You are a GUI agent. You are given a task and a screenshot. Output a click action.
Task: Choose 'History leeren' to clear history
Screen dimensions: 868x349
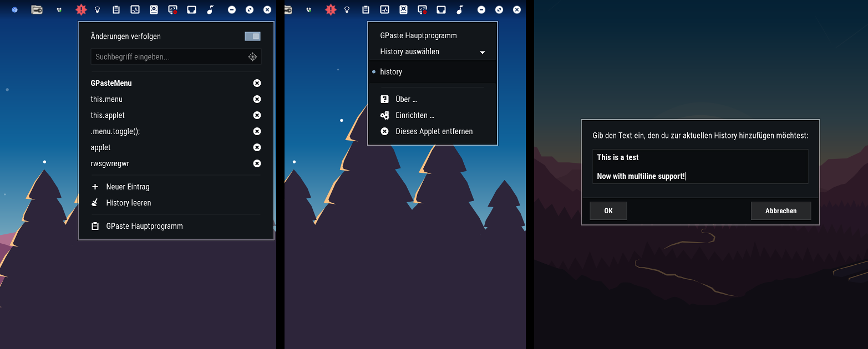point(176,203)
